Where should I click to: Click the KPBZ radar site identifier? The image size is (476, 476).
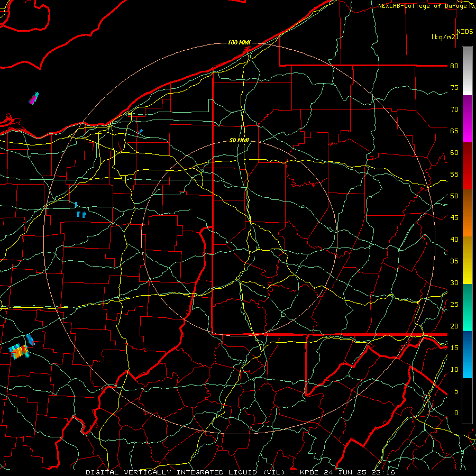point(309,472)
